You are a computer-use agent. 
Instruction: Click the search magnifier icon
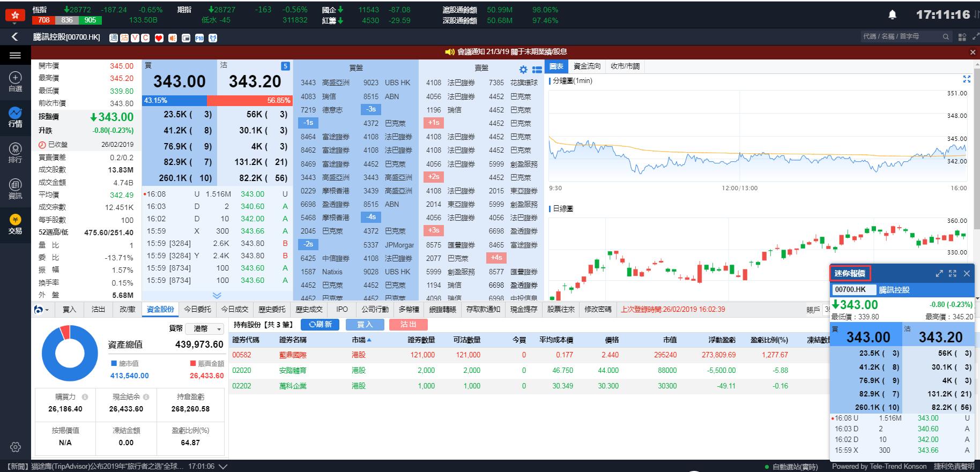[x=946, y=36]
